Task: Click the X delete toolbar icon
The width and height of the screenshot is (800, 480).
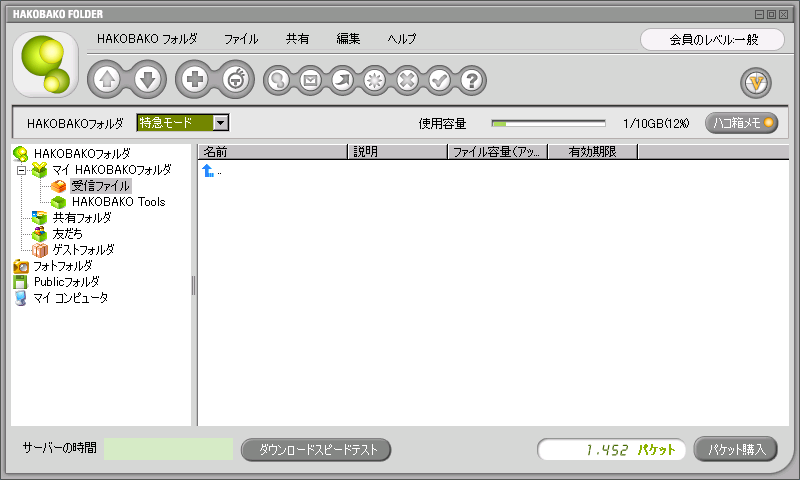Action: pos(406,80)
